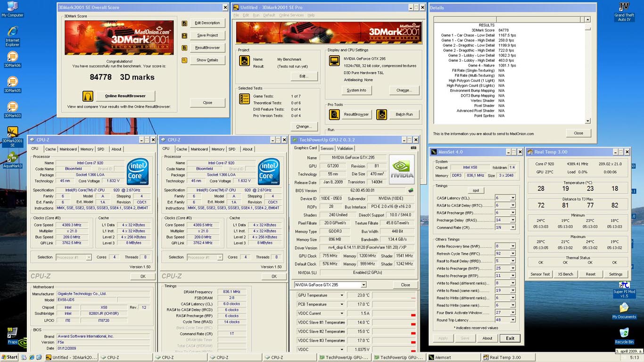Viewport: 644px width, 362px height.
Task: Open the PCB Temperature sensor dropdown
Action: [x=342, y=304]
